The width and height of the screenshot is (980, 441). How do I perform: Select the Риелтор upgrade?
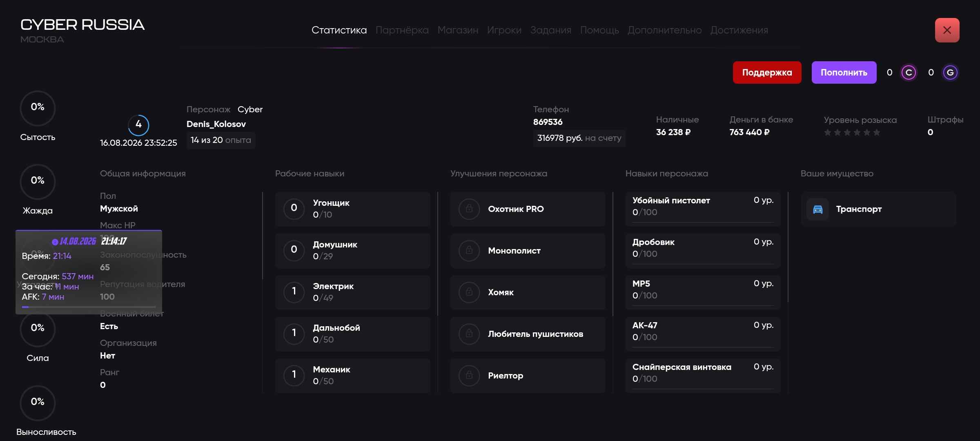(x=528, y=376)
